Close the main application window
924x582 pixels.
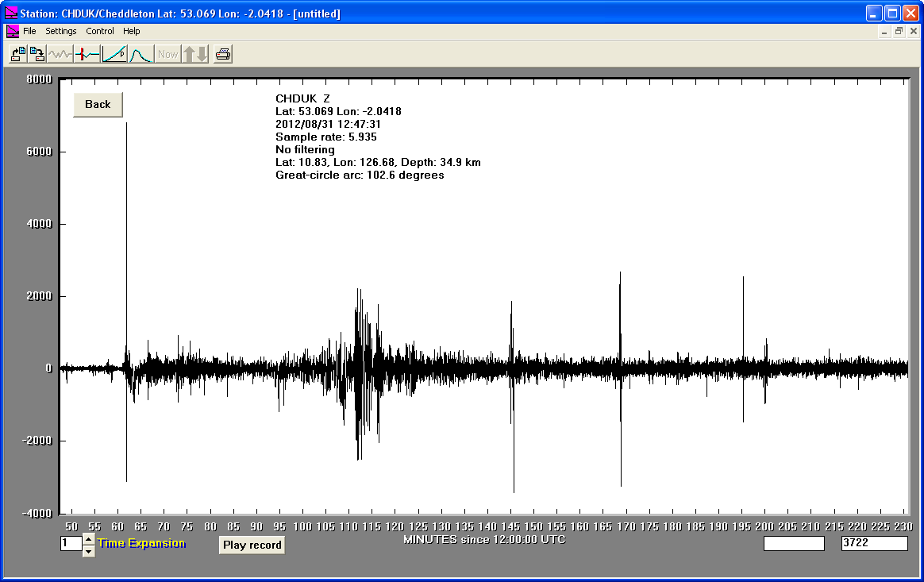(x=911, y=13)
